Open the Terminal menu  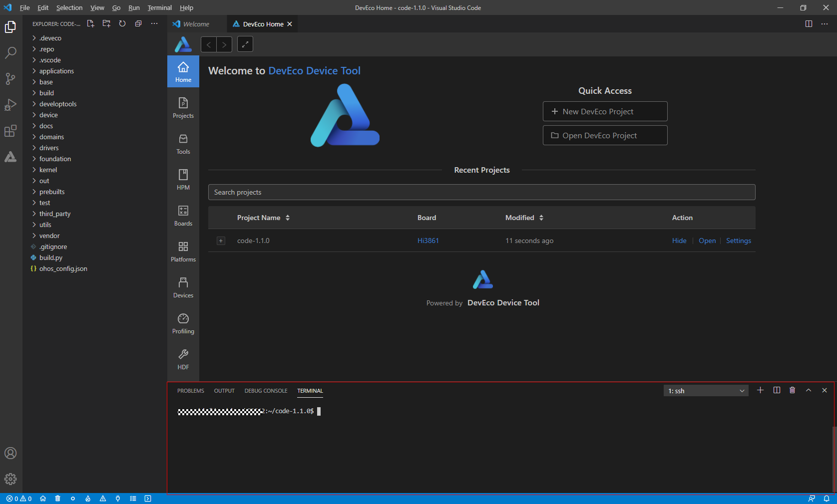(x=159, y=7)
